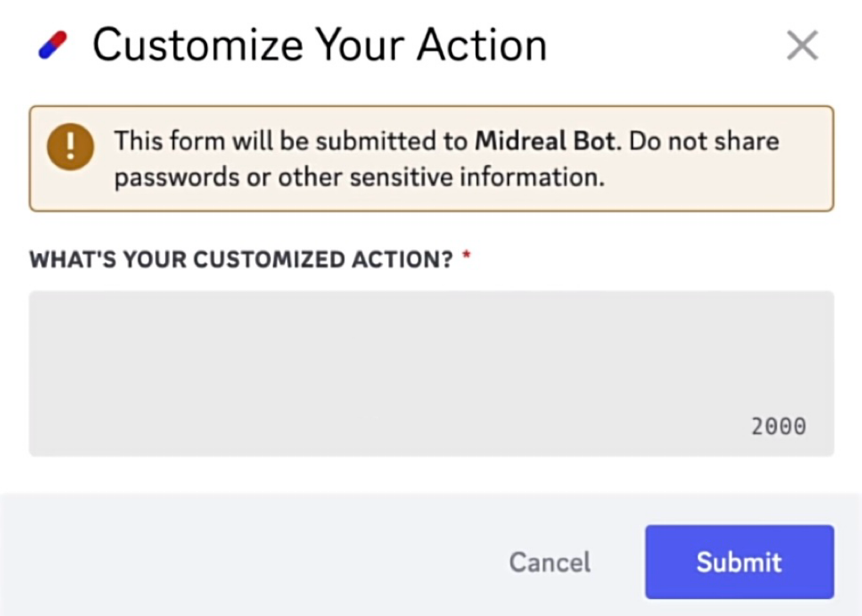The height and width of the screenshot is (616, 862).
Task: Click 'passwords or other sensitive information' line
Action: pyautogui.click(x=359, y=178)
